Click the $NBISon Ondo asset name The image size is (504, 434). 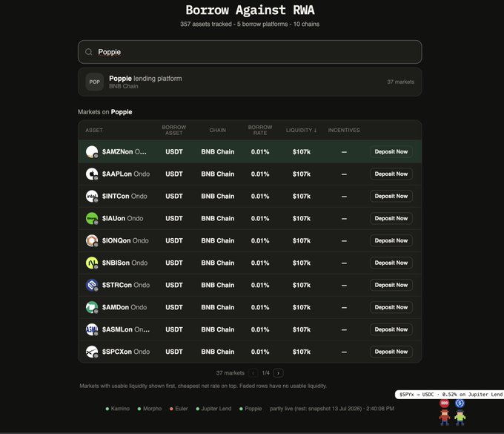click(125, 263)
